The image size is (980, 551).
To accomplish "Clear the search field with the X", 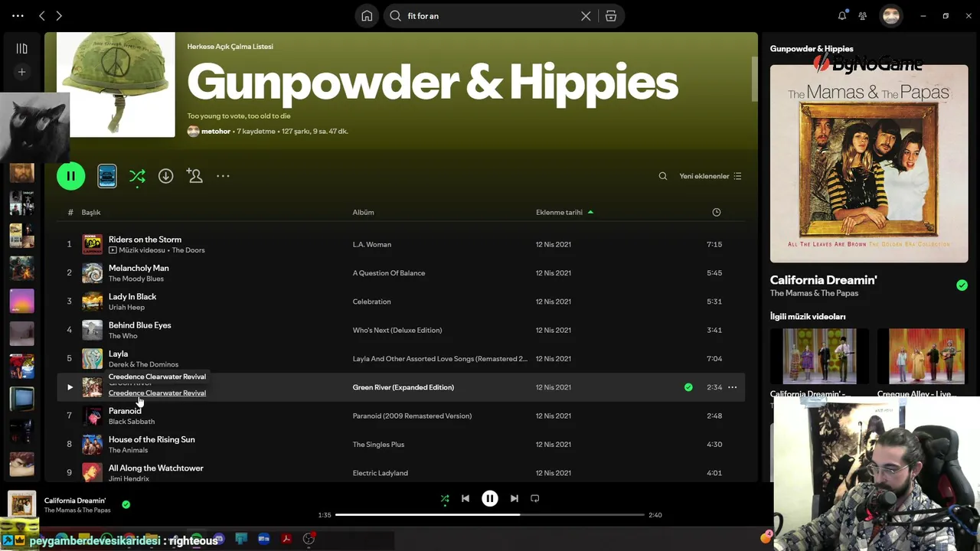I will tap(586, 15).
